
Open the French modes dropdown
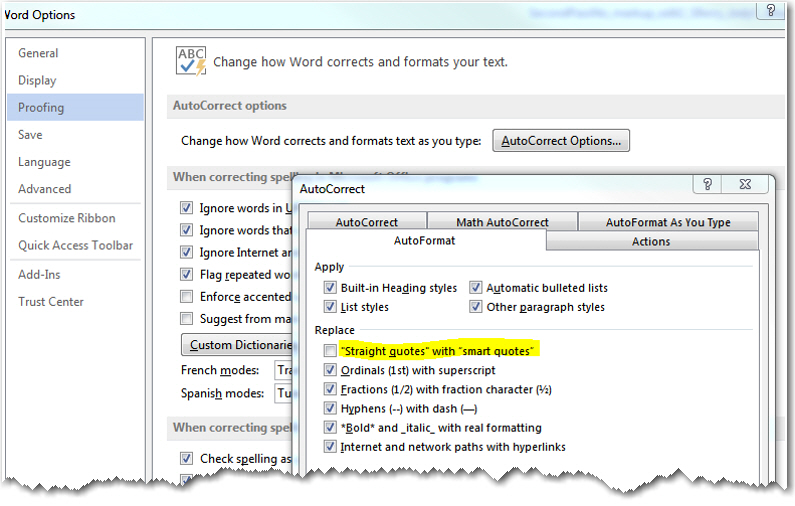click(x=283, y=371)
